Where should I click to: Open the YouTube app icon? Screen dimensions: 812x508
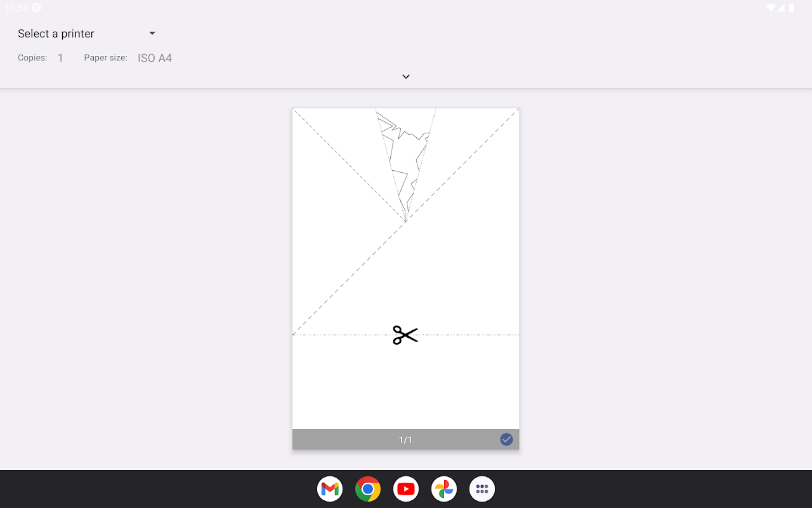click(406, 489)
